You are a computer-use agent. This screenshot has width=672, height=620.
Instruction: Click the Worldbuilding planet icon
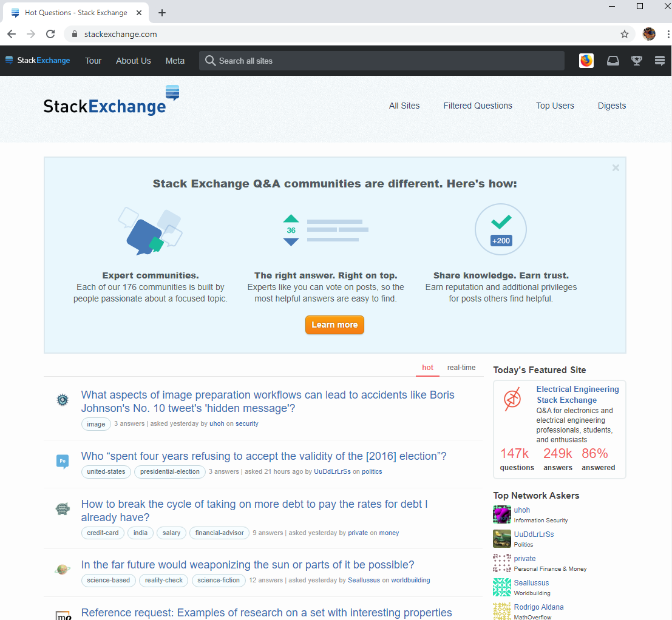[x=63, y=570]
